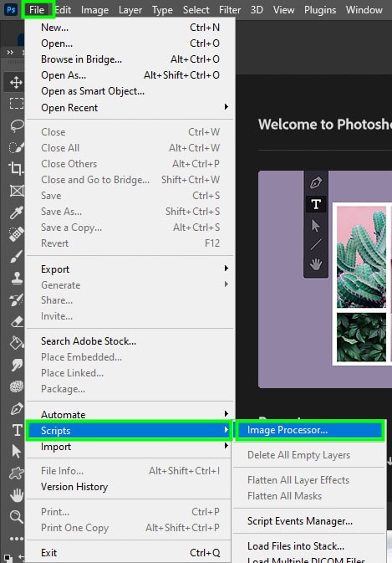
Task: Expand the Export submenu
Action: [x=130, y=269]
